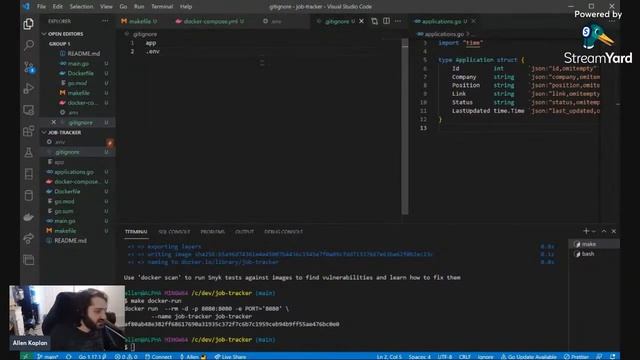
Task: Open the Terminal menu
Action: pos(162,7)
